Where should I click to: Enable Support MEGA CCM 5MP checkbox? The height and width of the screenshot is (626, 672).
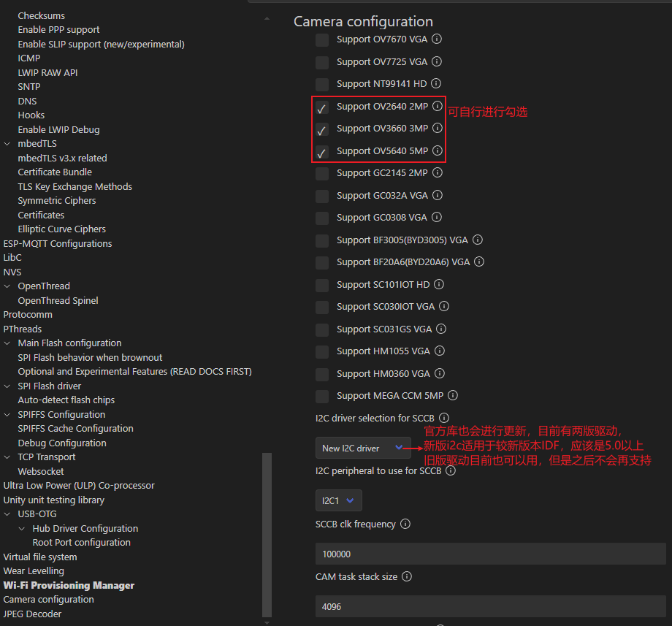322,397
